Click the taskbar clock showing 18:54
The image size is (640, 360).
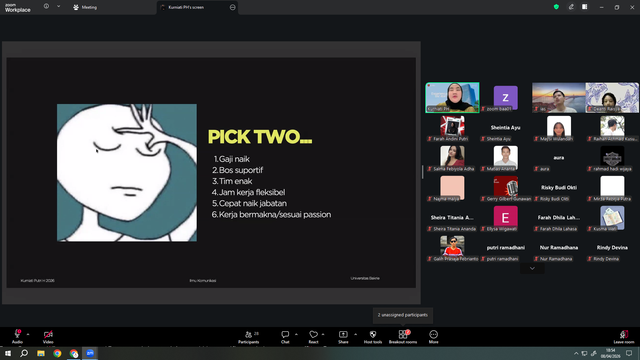pyautogui.click(x=611, y=353)
